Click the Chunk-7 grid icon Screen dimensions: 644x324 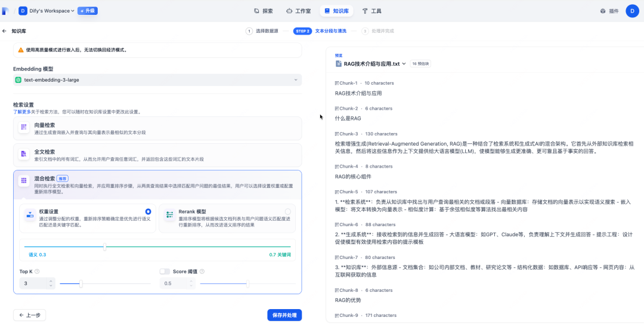pos(337,257)
